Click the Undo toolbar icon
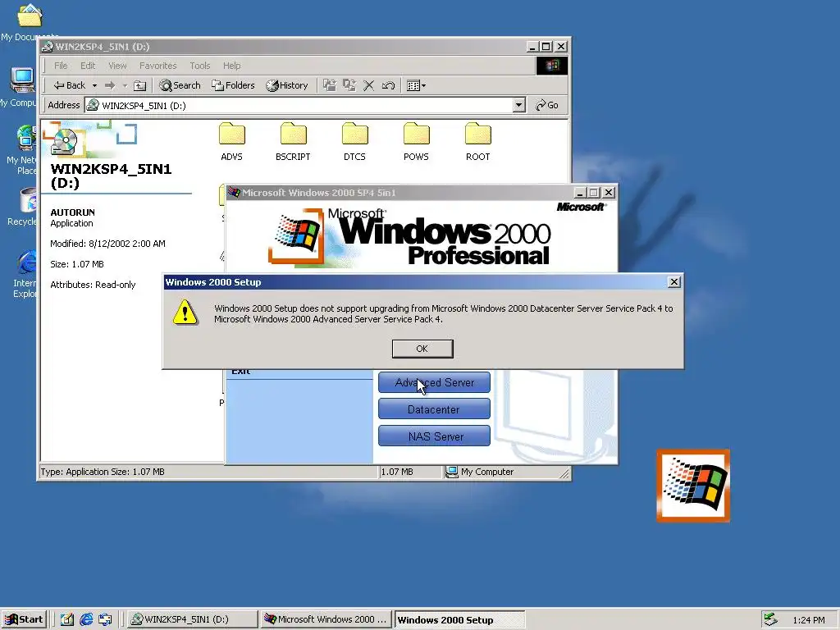The image size is (840, 630). pyautogui.click(x=388, y=85)
